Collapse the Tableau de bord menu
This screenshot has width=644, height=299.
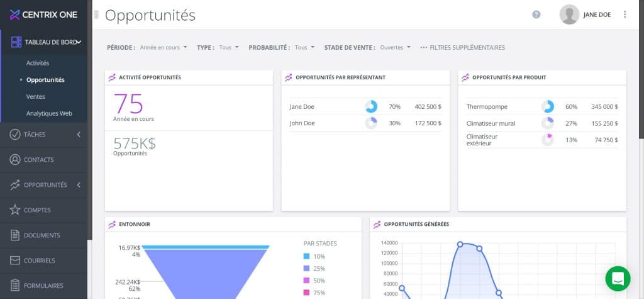(x=79, y=42)
